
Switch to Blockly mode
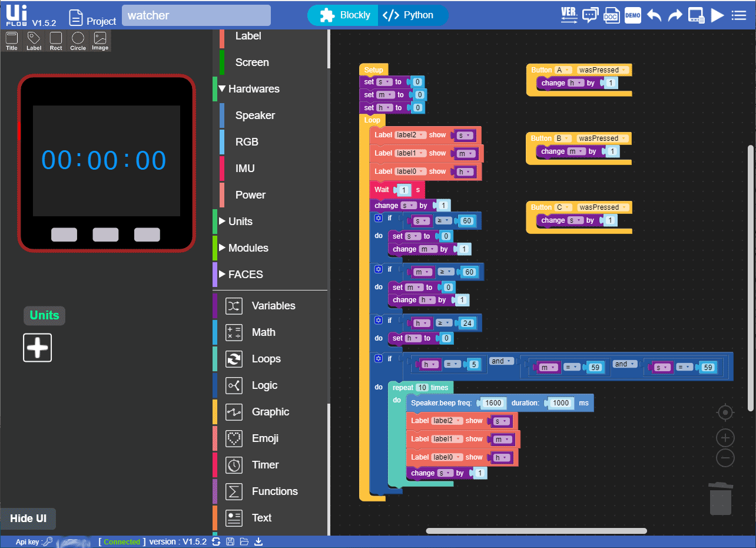344,15
